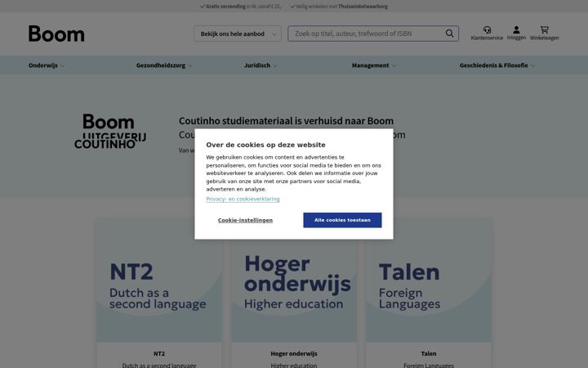The image size is (588, 368).
Task: Accept with 'Alle cookies toestaan' button
Action: 342,220
